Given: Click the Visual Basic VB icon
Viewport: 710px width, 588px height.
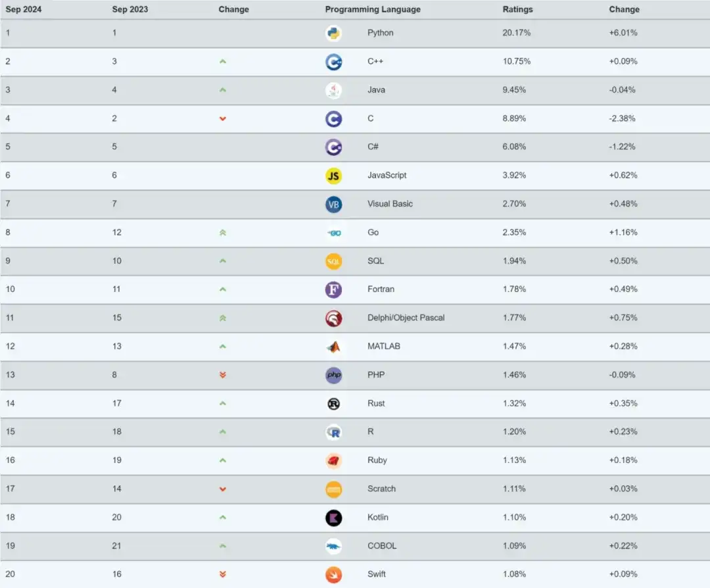Looking at the screenshot, I should tap(333, 204).
